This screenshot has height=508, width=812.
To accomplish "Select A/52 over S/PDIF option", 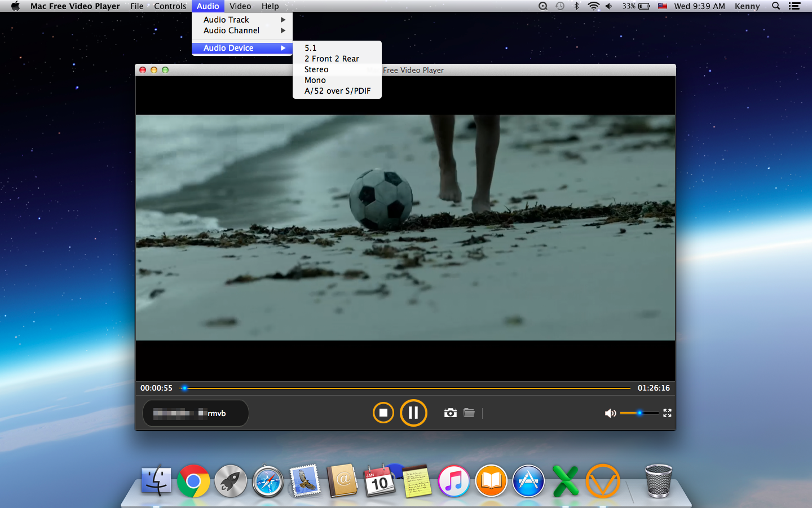I will (x=337, y=91).
